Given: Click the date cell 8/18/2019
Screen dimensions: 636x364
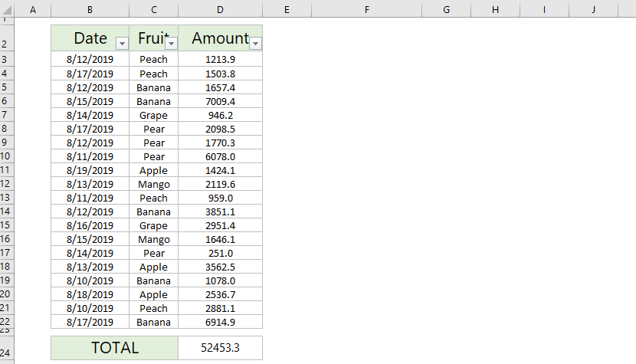Looking at the screenshot, I should coord(90,295).
